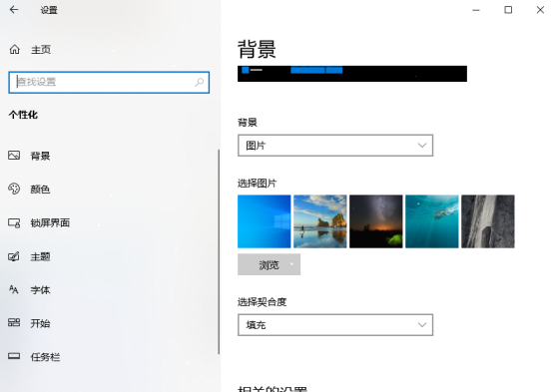
Task: Choose the blue Windows logo wallpaper
Action: click(265, 221)
